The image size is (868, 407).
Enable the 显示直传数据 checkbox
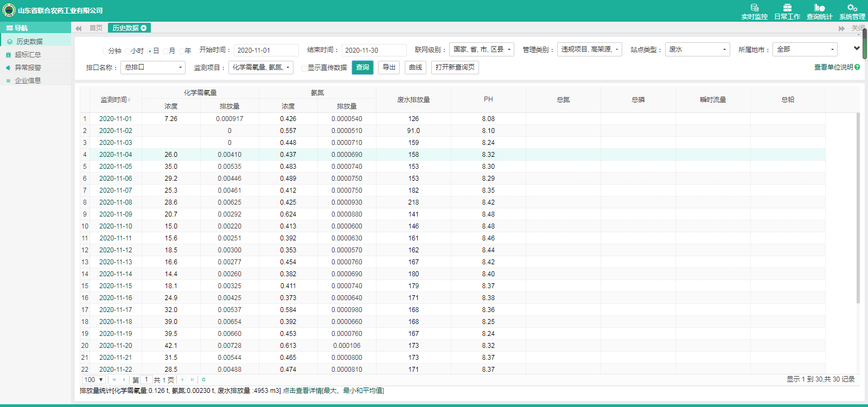click(304, 68)
